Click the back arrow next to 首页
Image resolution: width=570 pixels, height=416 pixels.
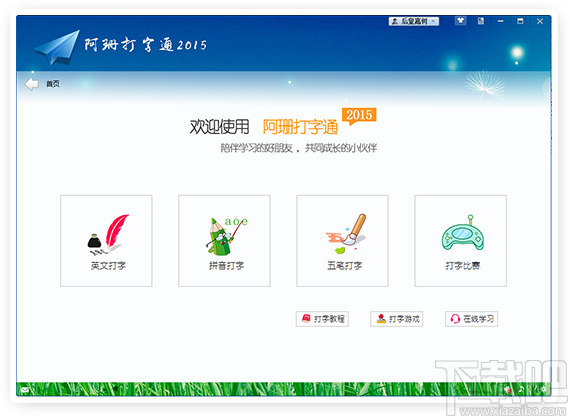[x=32, y=84]
